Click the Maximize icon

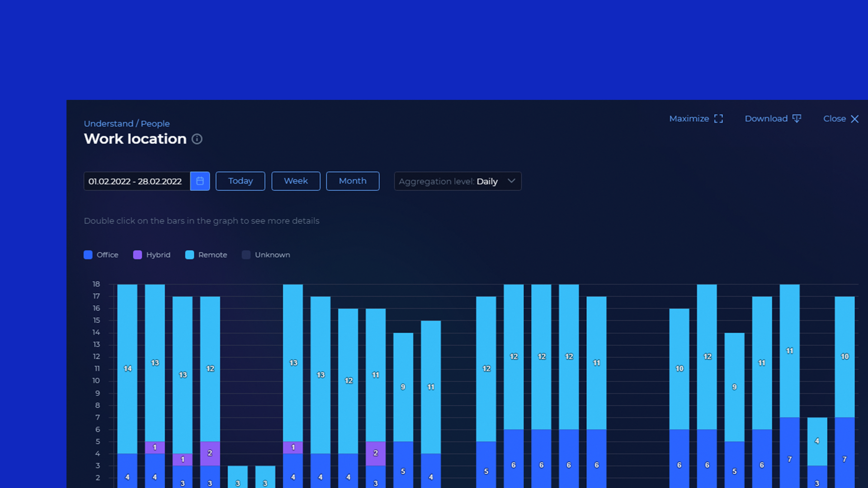tap(718, 119)
